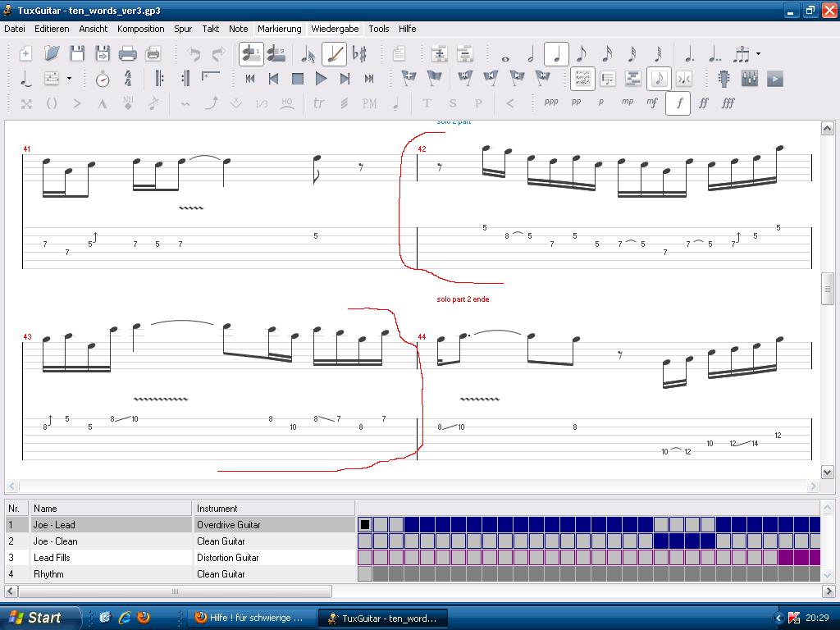Print the score
This screenshot has width=840, height=630.
127,53
